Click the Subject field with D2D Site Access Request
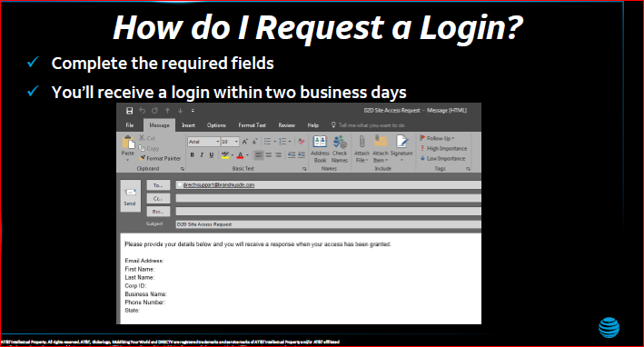Viewport: 644px width, 347px height. (x=329, y=224)
